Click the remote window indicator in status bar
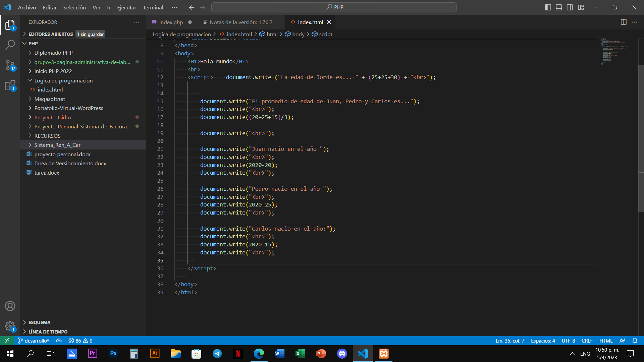Image resolution: width=644 pixels, height=362 pixels. 7,341
